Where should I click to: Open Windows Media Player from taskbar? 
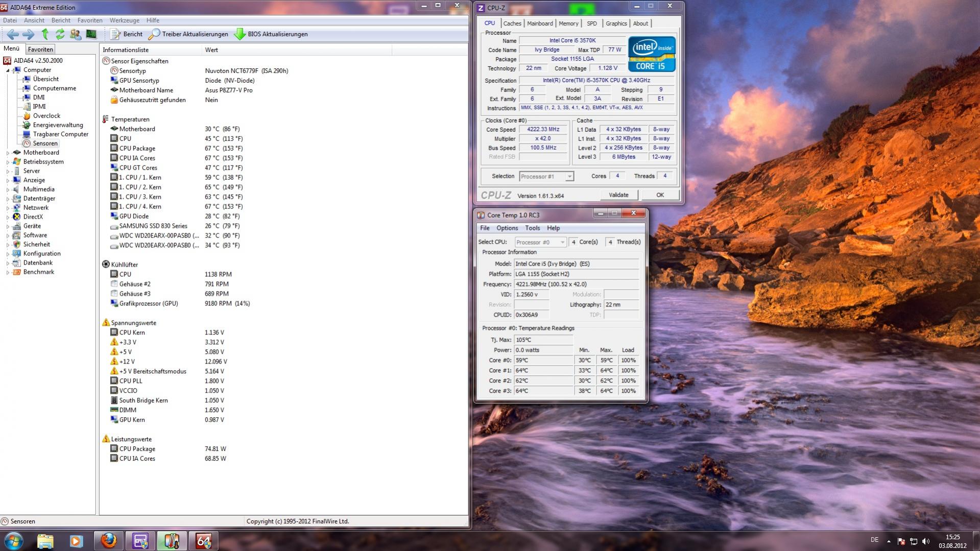pos(76,541)
